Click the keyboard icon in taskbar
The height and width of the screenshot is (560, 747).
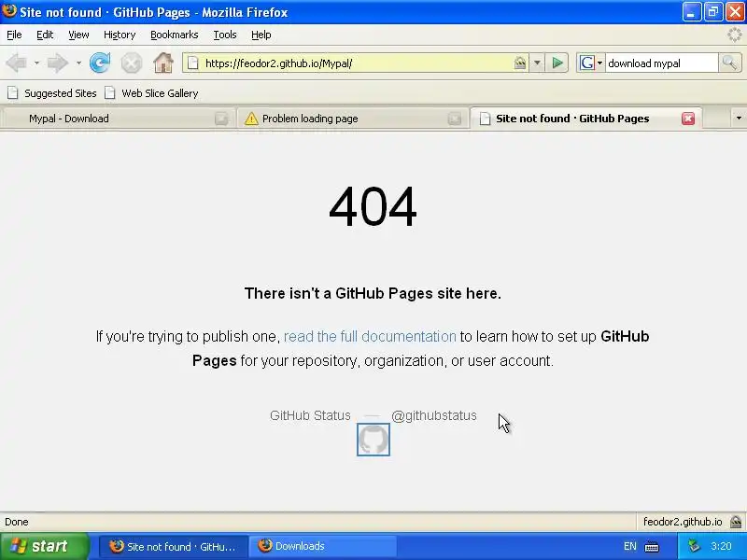[651, 547]
